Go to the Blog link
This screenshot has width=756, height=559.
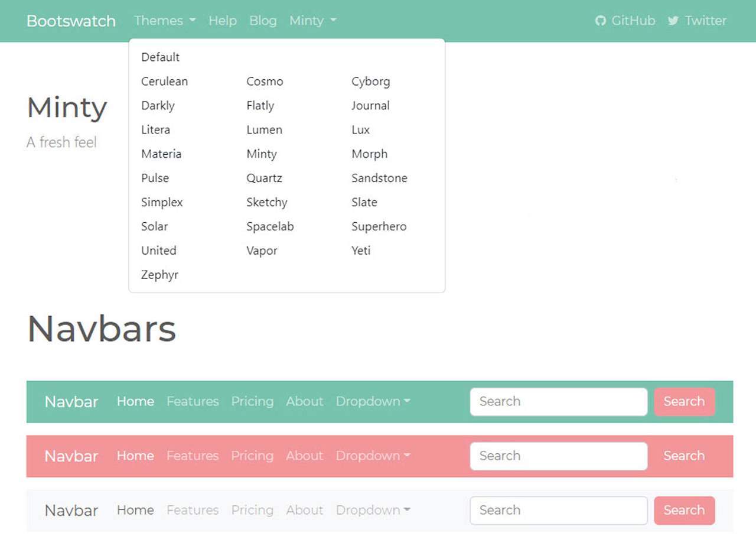[263, 21]
